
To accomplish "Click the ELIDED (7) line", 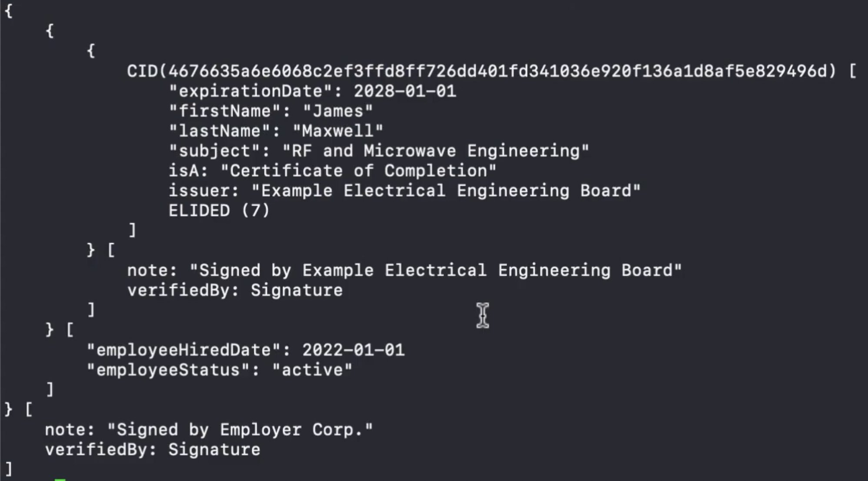I will pos(219,211).
